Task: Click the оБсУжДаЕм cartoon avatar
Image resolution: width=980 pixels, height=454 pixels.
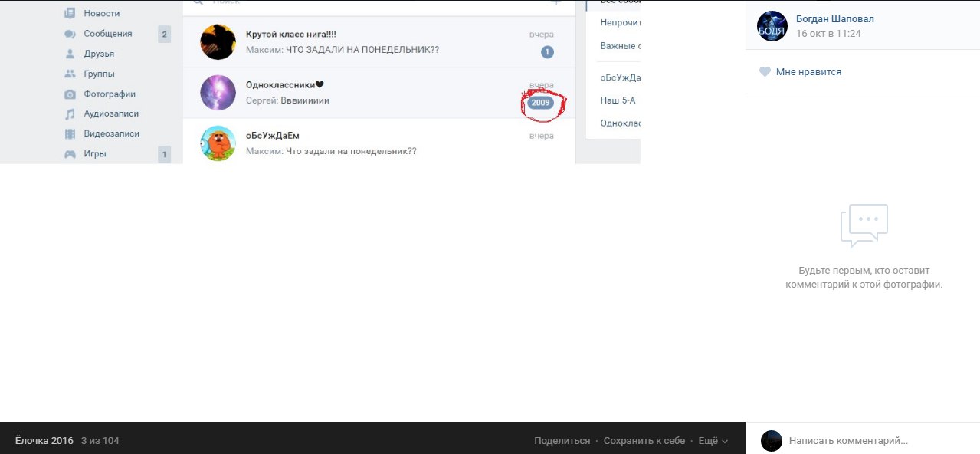Action: (x=218, y=143)
